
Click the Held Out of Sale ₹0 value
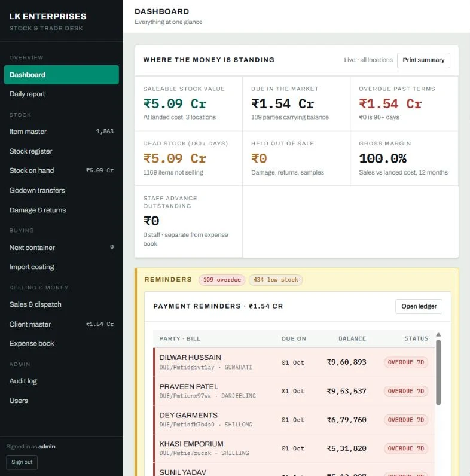click(259, 158)
